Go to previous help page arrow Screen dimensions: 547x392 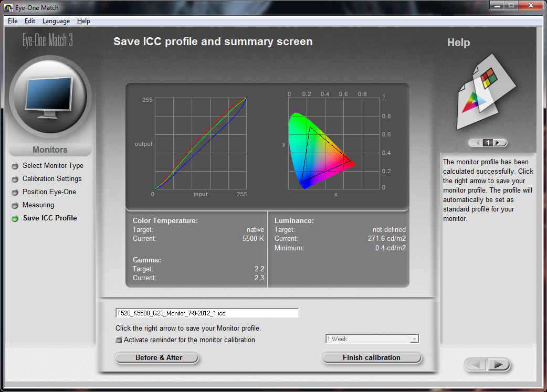[478, 143]
